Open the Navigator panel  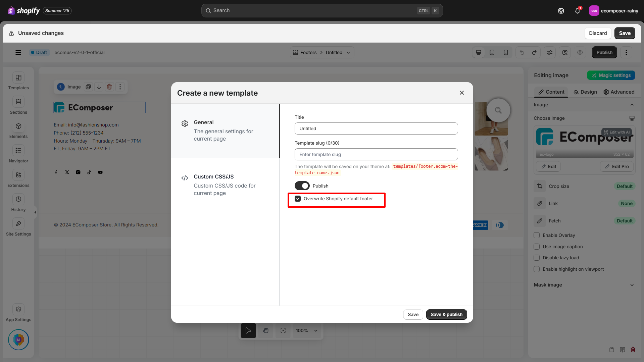click(18, 154)
